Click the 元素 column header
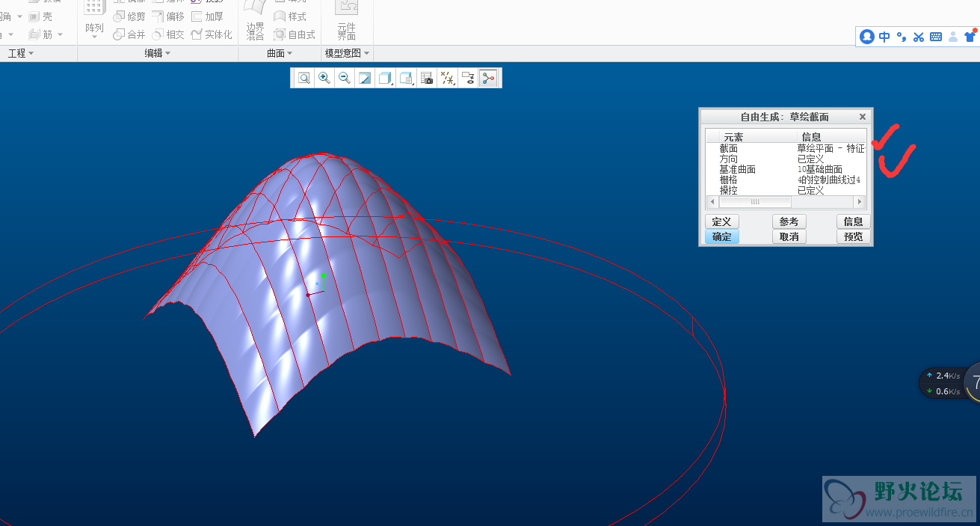 coord(733,137)
